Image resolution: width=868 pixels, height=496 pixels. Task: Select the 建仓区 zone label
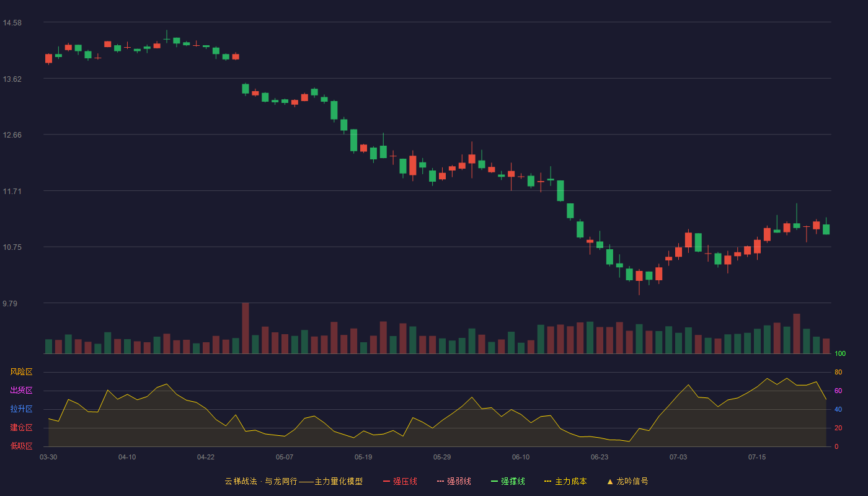[x=21, y=428]
